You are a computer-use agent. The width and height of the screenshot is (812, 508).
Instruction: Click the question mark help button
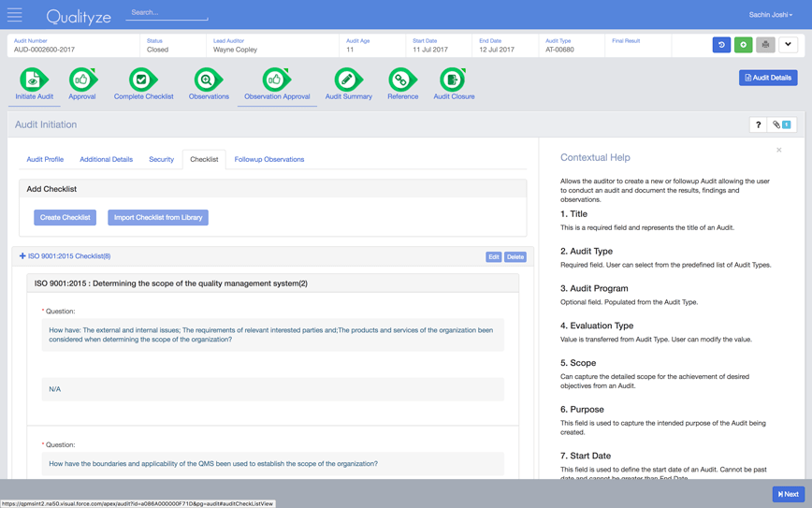[x=758, y=124]
